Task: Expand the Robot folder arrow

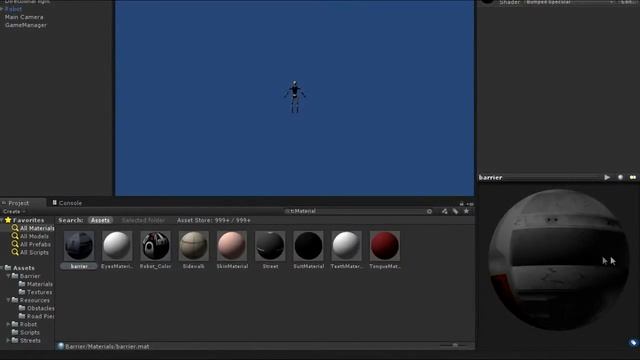Action: click(8, 324)
